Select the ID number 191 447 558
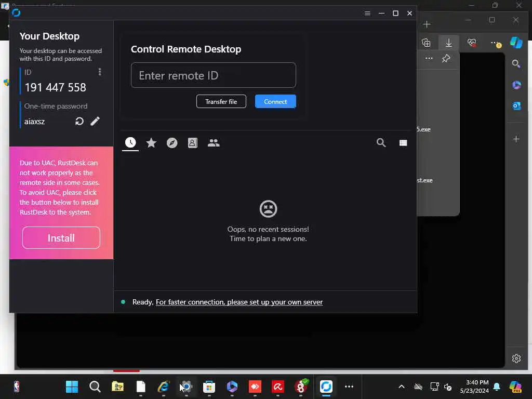Screen dimensions: 532x399 click(x=55, y=87)
